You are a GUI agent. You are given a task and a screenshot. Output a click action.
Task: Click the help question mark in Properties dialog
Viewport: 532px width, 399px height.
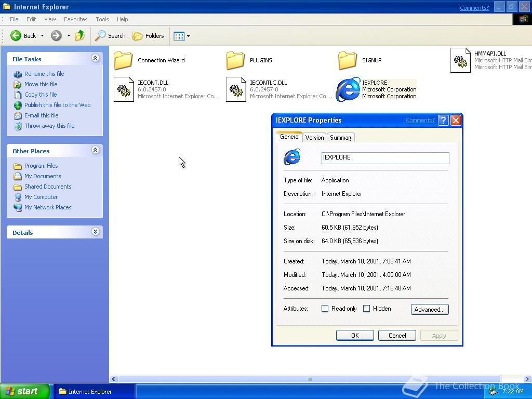coord(443,120)
